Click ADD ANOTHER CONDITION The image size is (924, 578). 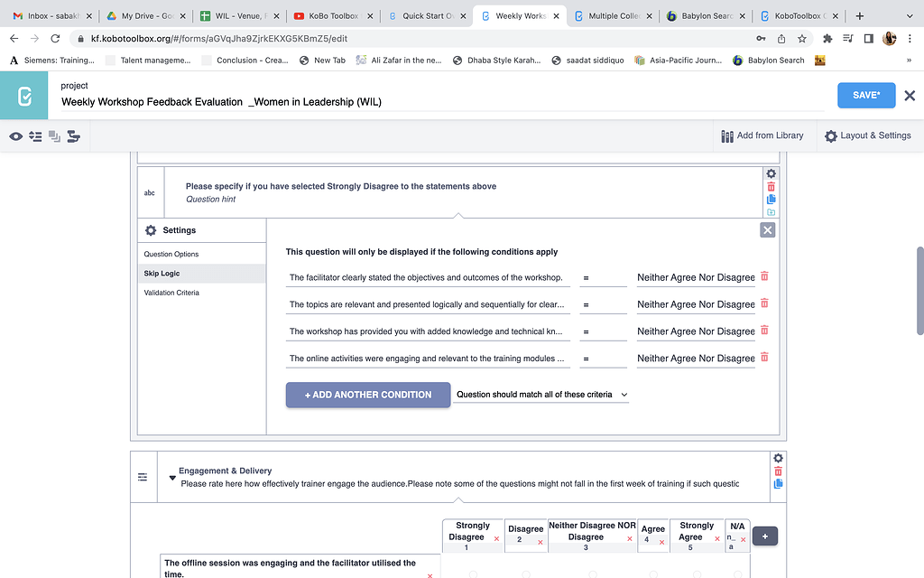click(367, 395)
